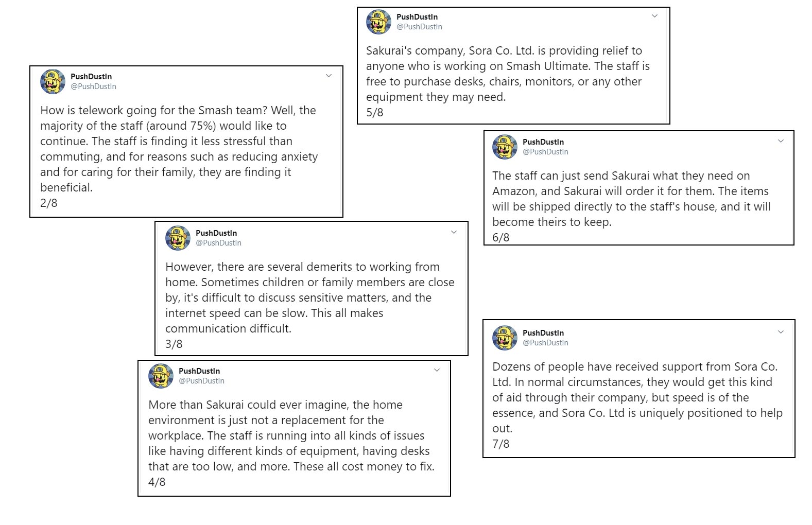Expand the options chevron on the 7/8 tweet
This screenshot has width=812, height=525.
coord(781,332)
